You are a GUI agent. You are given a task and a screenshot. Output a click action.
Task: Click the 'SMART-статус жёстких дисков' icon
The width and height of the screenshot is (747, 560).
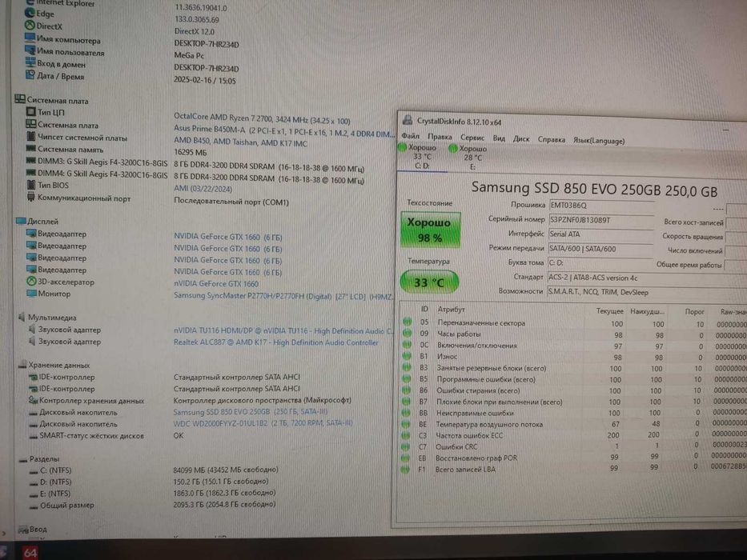coord(34,436)
